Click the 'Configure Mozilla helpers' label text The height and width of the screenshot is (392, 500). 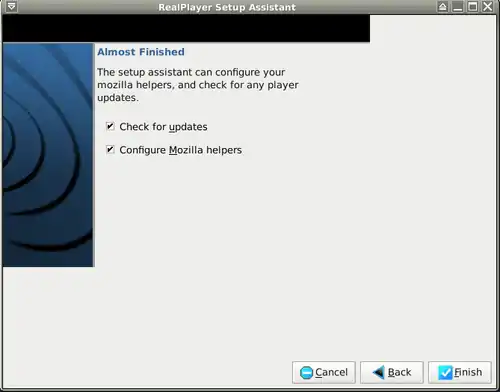tap(181, 150)
